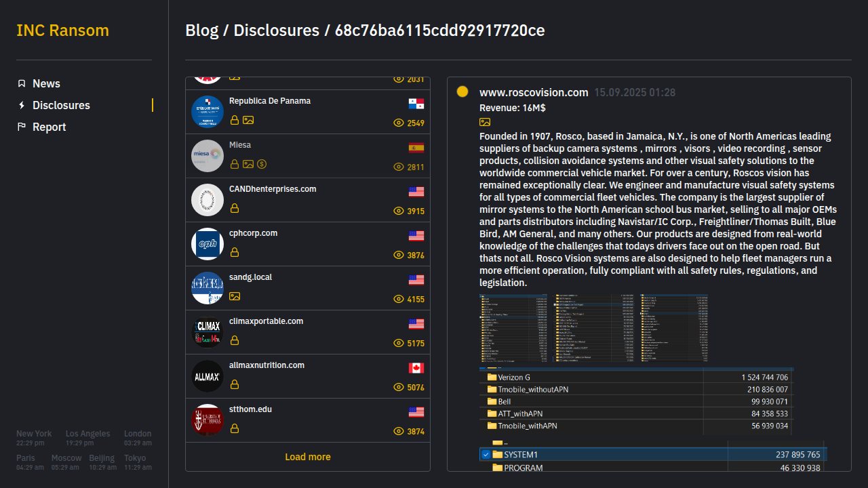The width and height of the screenshot is (868, 488).
Task: Click the yellow status dot beside www.roscovision.com
Action: [x=462, y=91]
